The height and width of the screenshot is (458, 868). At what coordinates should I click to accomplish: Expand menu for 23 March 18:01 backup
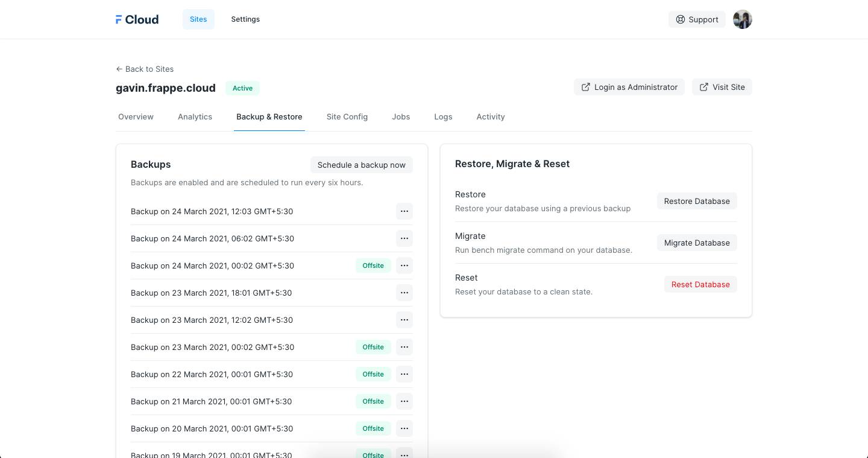click(x=404, y=293)
